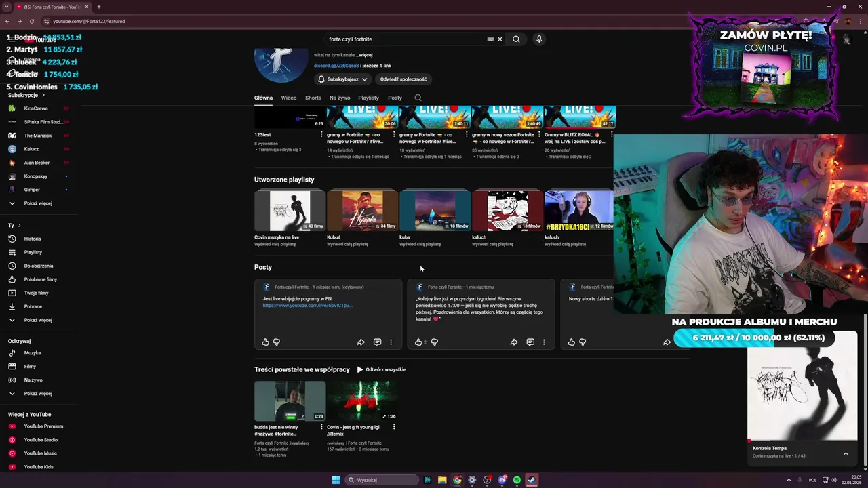Open 'Wyświetl całą playlistę' under Kubuś
The image size is (868, 488).
pyautogui.click(x=347, y=244)
